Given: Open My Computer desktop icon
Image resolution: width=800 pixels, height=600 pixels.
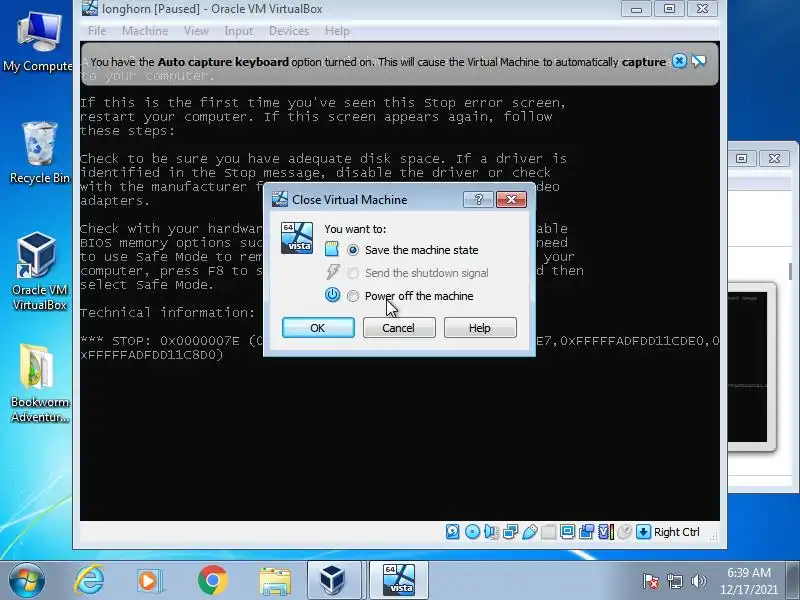Looking at the screenshot, I should point(38,42).
